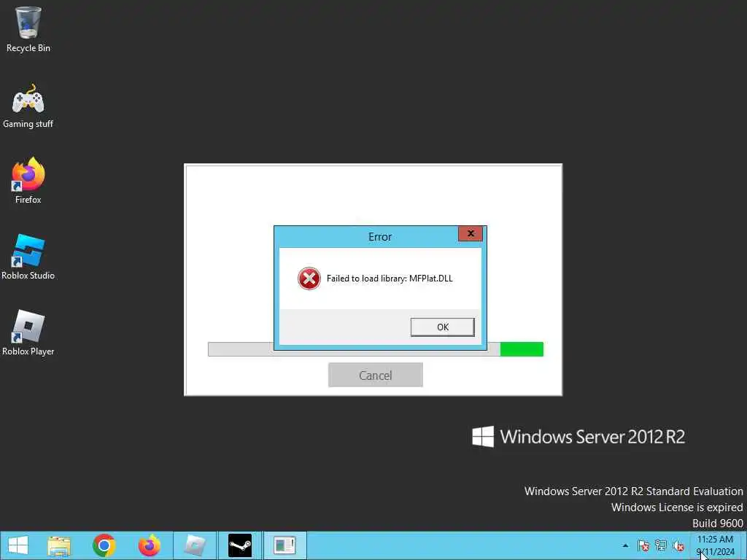Click the Cancel button in installer window
Image resolution: width=747 pixels, height=560 pixels.
[376, 376]
